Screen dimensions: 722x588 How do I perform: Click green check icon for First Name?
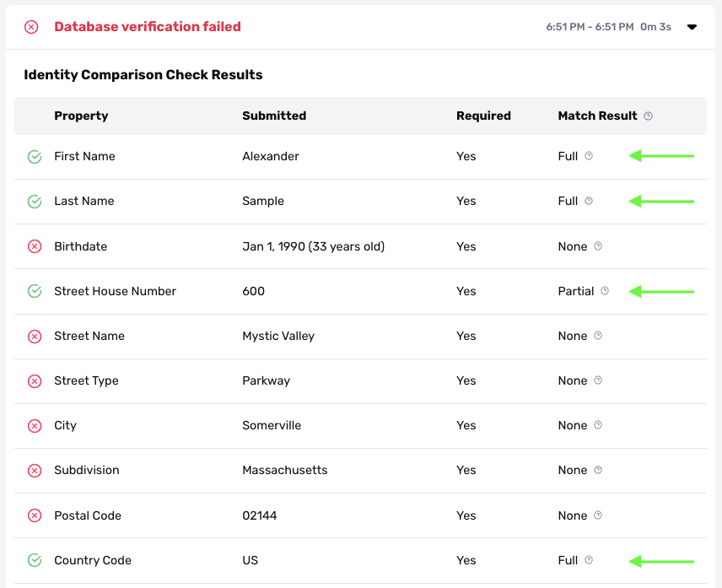coord(35,157)
